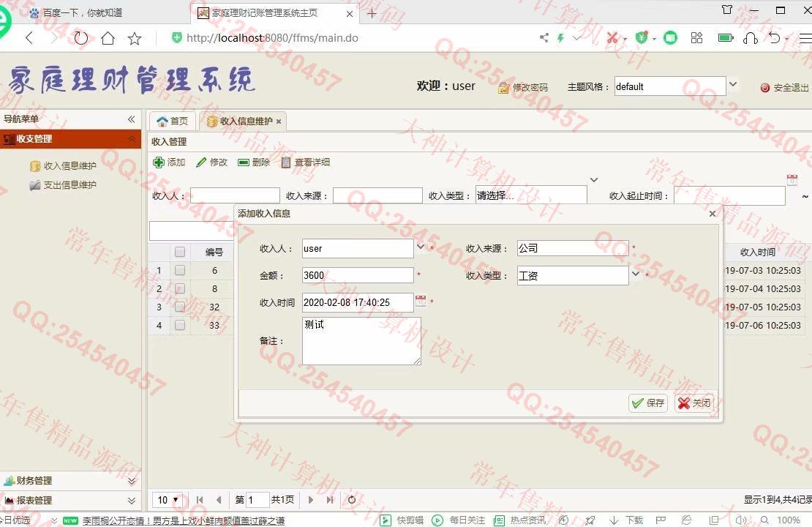
Task: Tick the select-all checkbox in table header
Action: coord(180,252)
